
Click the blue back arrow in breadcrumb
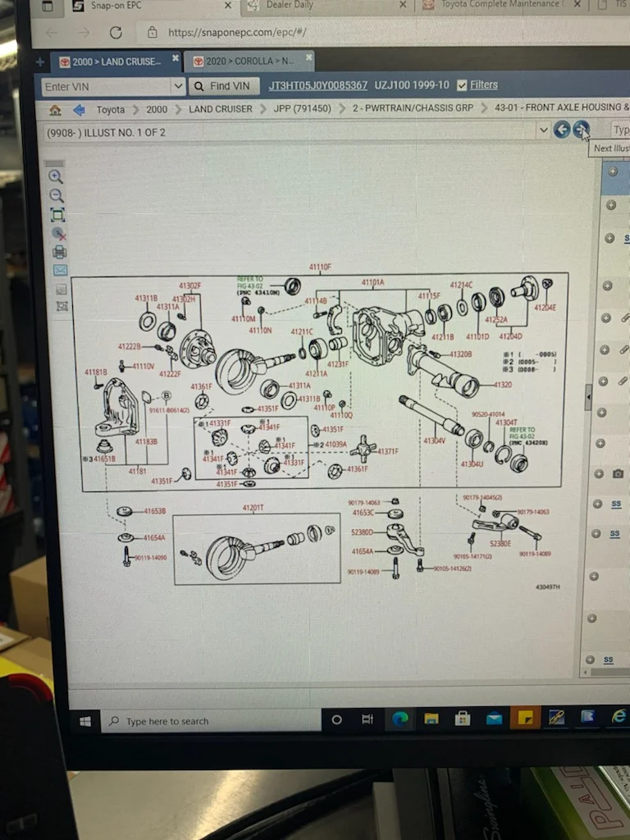pyautogui.click(x=79, y=111)
